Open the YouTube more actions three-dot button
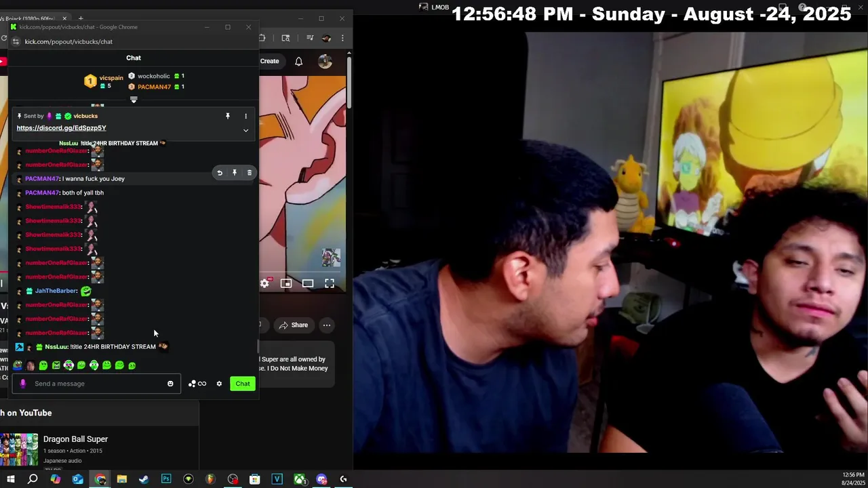Screen dimensions: 868x488 pyautogui.click(x=327, y=325)
